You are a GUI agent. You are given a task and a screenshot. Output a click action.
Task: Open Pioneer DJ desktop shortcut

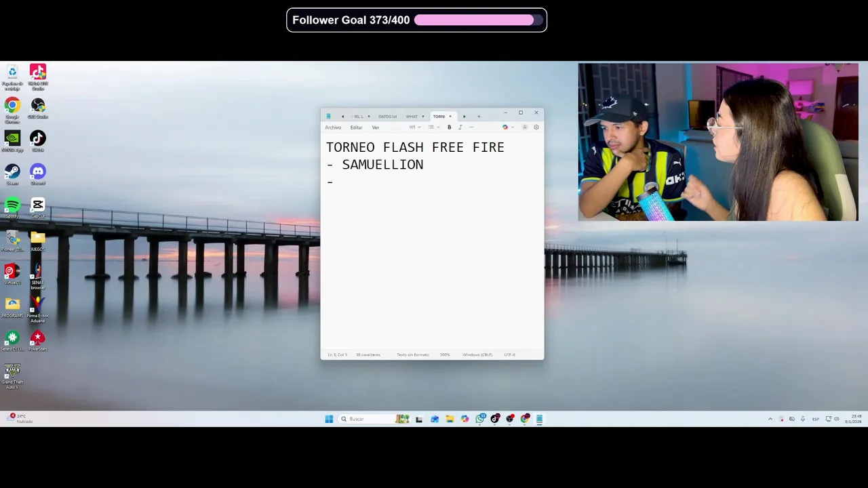12,241
